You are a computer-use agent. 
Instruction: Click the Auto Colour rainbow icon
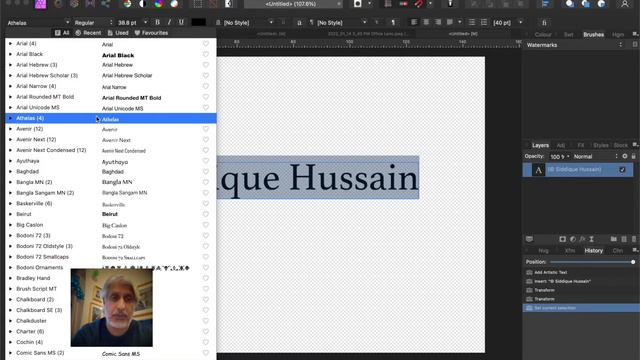point(159,4)
